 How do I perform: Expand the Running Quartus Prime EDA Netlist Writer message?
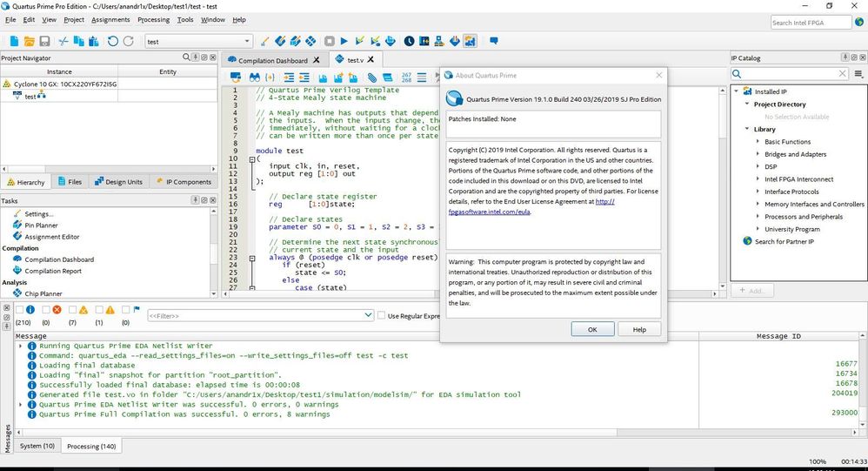20,346
